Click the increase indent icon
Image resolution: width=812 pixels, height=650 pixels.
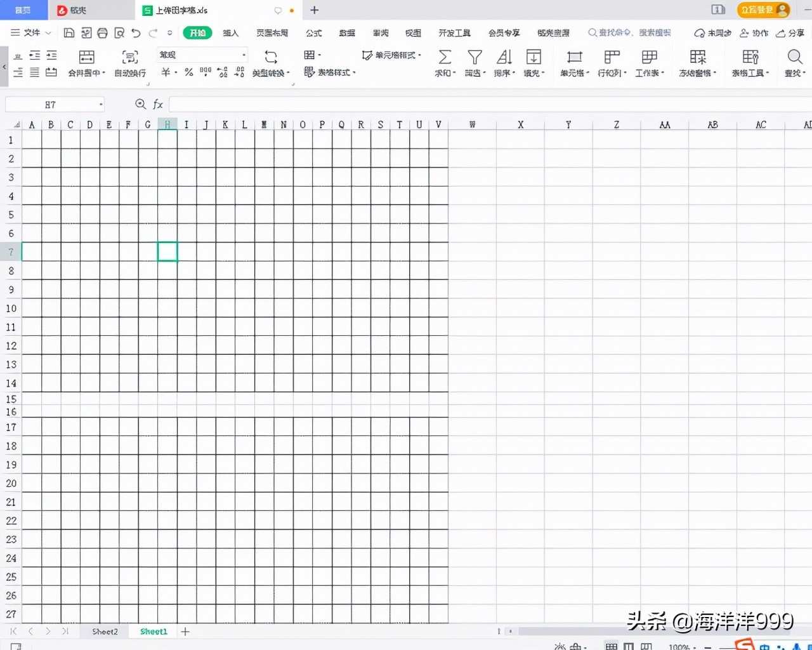[51, 56]
